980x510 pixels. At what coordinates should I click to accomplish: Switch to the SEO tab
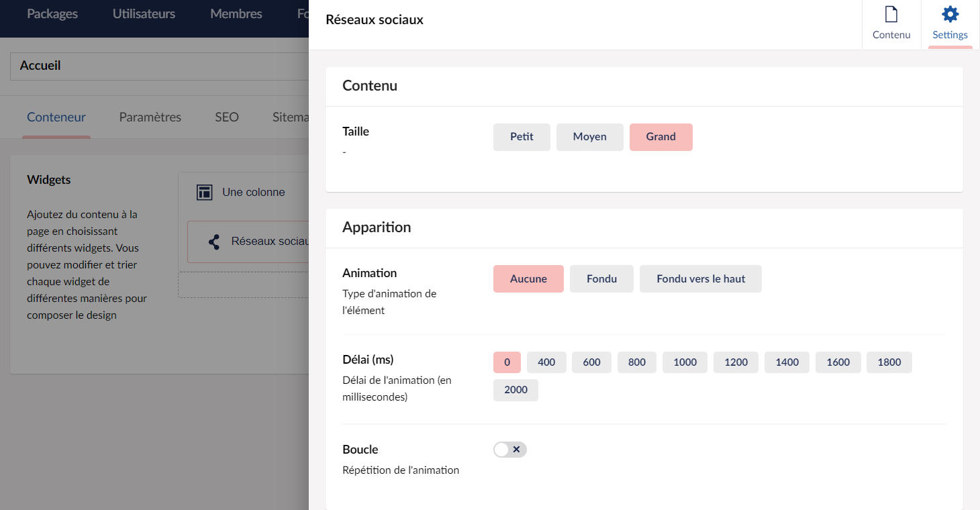(227, 117)
